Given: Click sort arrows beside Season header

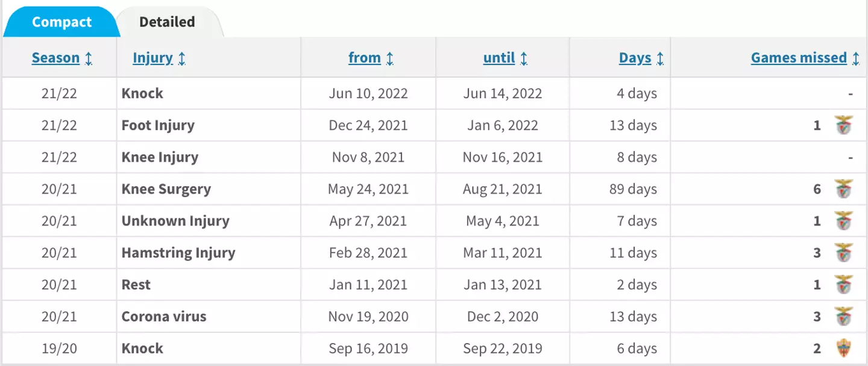Looking at the screenshot, I should [89, 58].
